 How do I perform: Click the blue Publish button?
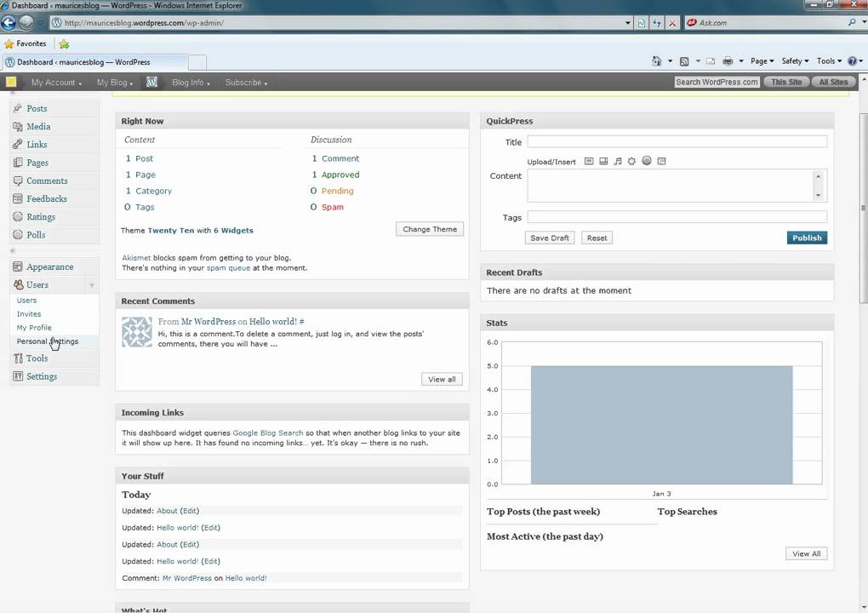click(807, 238)
